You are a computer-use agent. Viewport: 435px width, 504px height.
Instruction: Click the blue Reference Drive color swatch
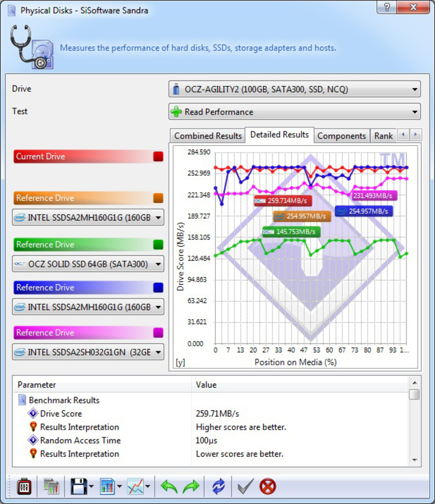pos(158,288)
